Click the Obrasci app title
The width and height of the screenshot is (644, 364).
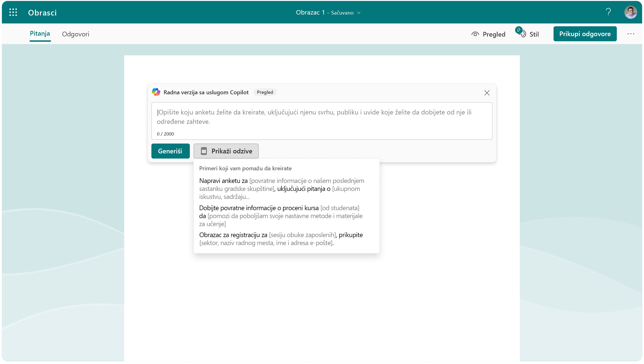tap(42, 12)
